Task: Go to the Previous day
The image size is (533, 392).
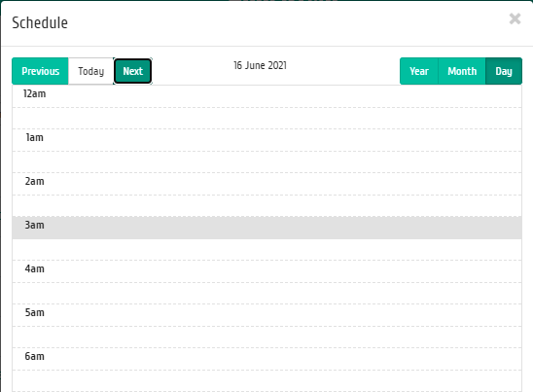Action: tap(40, 71)
